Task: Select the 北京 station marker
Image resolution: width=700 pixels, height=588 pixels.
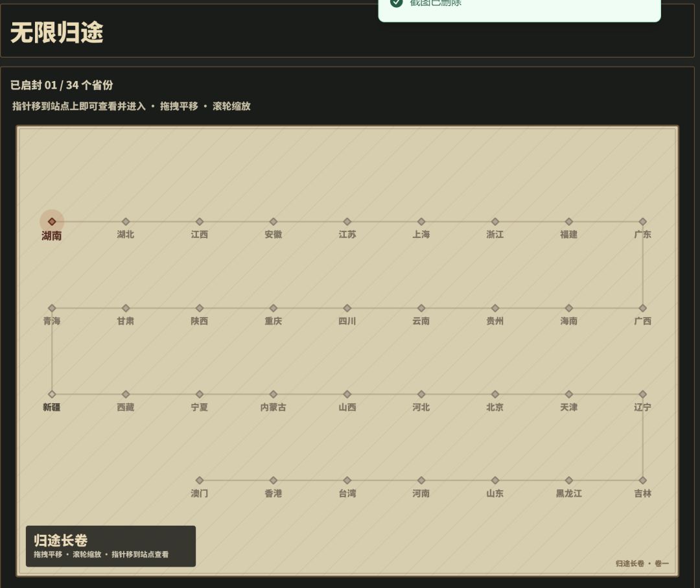Action: [x=495, y=394]
